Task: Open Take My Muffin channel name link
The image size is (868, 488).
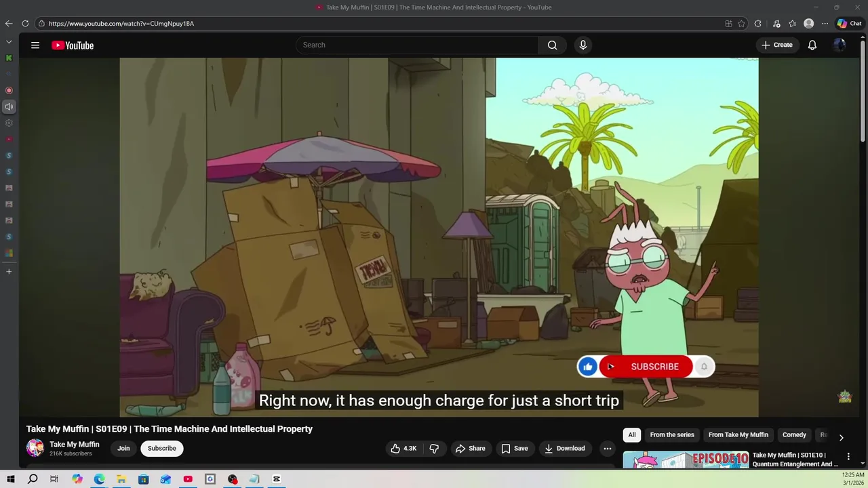Action: pos(75,445)
